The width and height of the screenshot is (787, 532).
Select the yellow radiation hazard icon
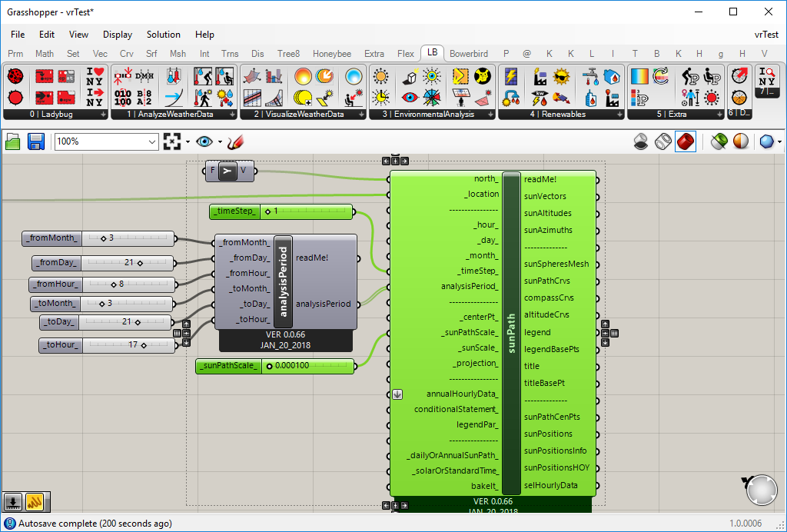tap(483, 76)
